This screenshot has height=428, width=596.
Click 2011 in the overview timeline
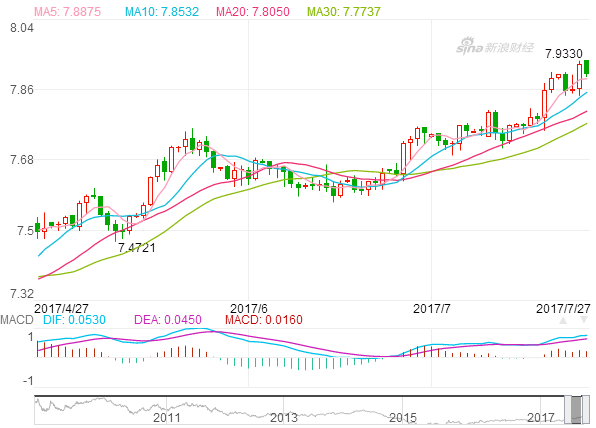click(x=167, y=418)
